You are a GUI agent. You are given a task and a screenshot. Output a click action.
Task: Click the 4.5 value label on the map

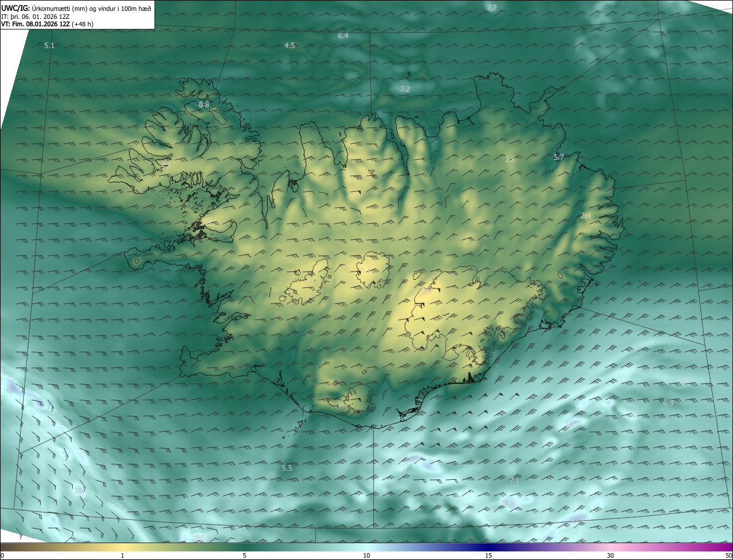290,45
